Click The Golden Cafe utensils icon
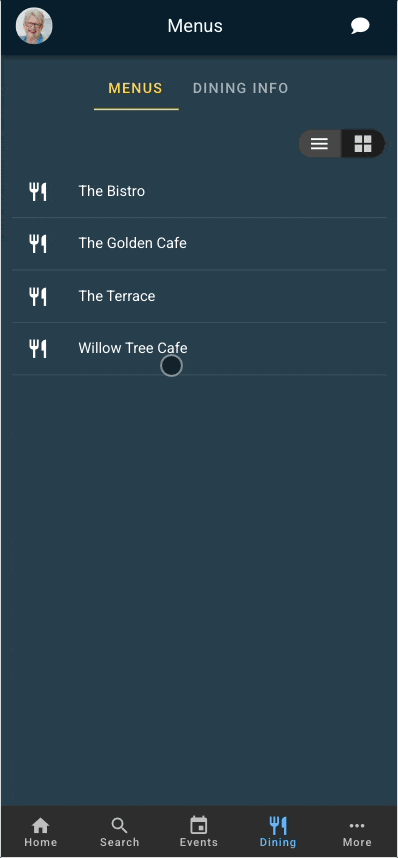Screen dimensions: 398x858 [38, 244]
